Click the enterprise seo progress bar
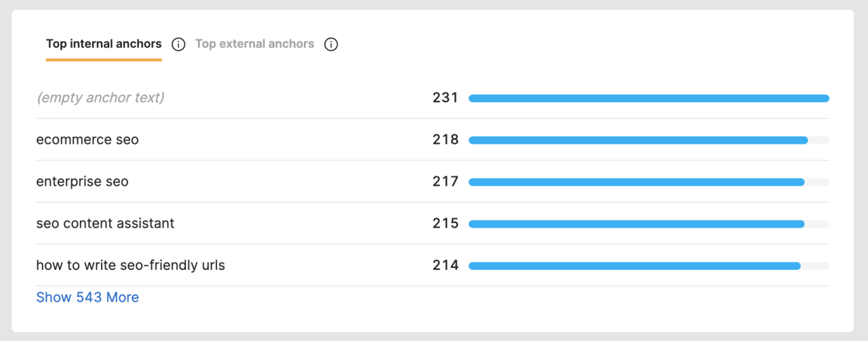The height and width of the screenshot is (341, 868). click(636, 182)
